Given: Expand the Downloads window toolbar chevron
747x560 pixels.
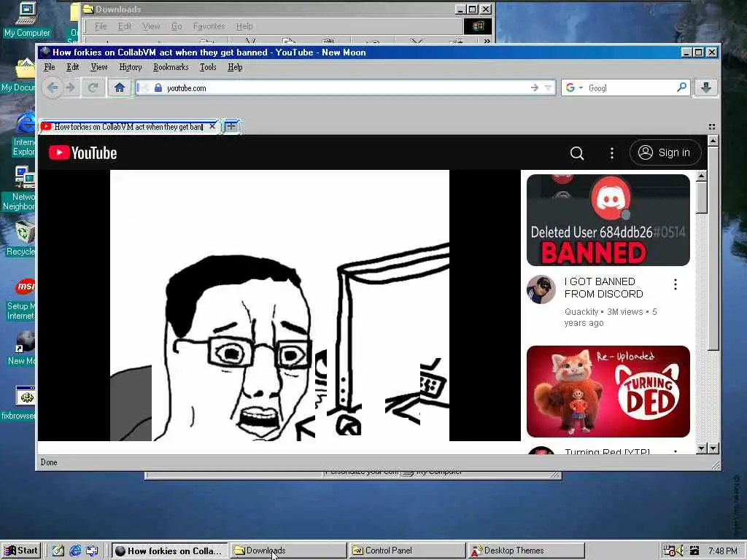Looking at the screenshot, I should [x=487, y=41].
